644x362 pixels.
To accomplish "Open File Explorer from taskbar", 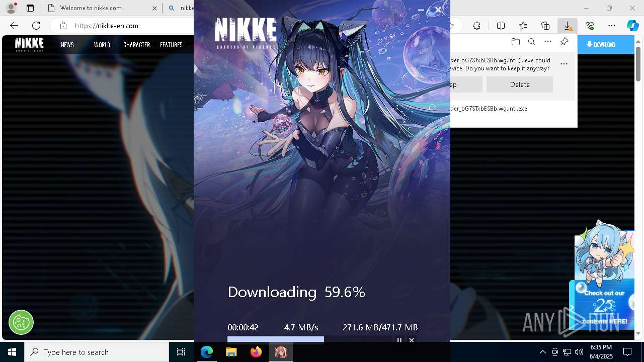I will [231, 352].
